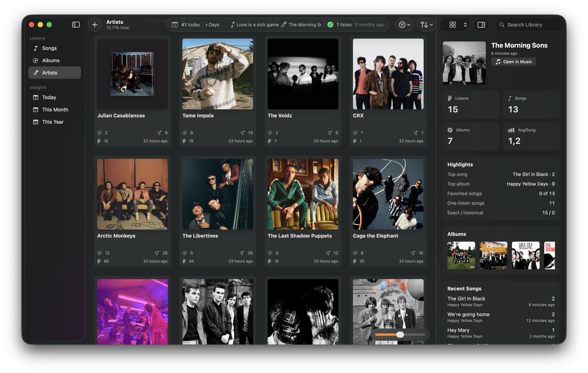Click the top song value The Girl In Black · 2
Screen dimensions: 588x373
tap(533, 174)
